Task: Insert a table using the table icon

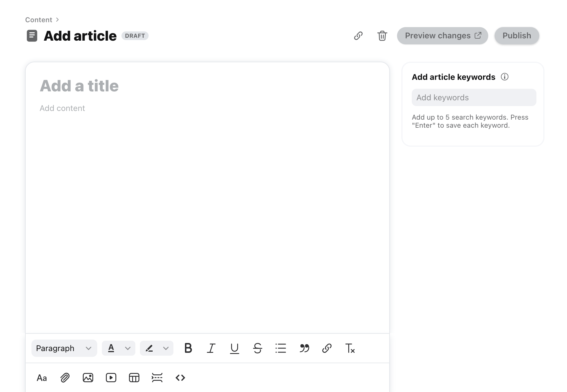Action: (x=134, y=378)
